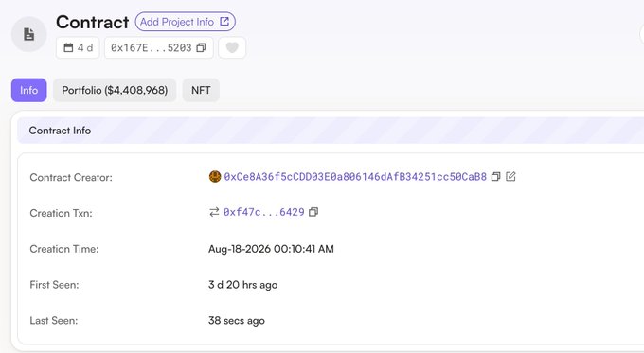Open contract creator address 0xCe8A36f5...CaB8
644x353 pixels.
click(x=355, y=177)
